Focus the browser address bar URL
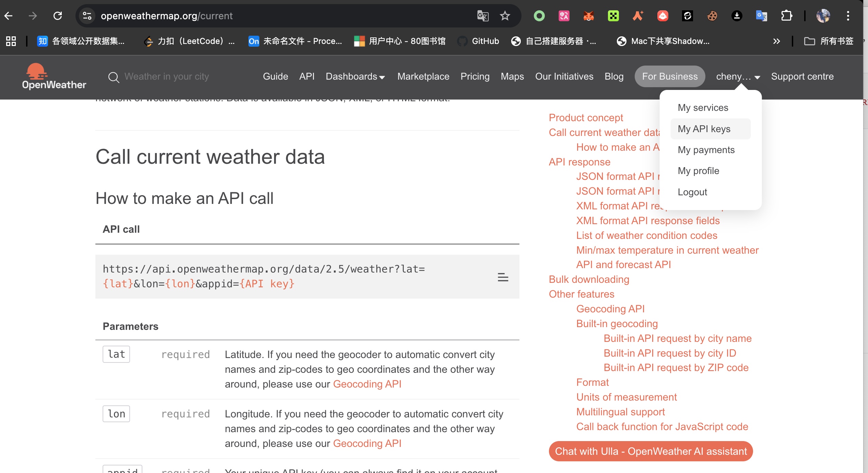Viewport: 868px width, 473px height. 167,16
